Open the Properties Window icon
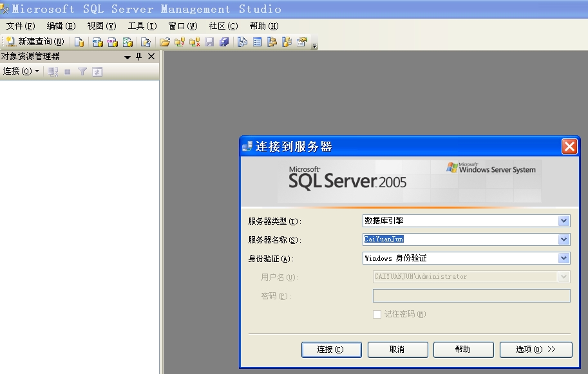Screen dimensions: 588x374 tap(302, 42)
